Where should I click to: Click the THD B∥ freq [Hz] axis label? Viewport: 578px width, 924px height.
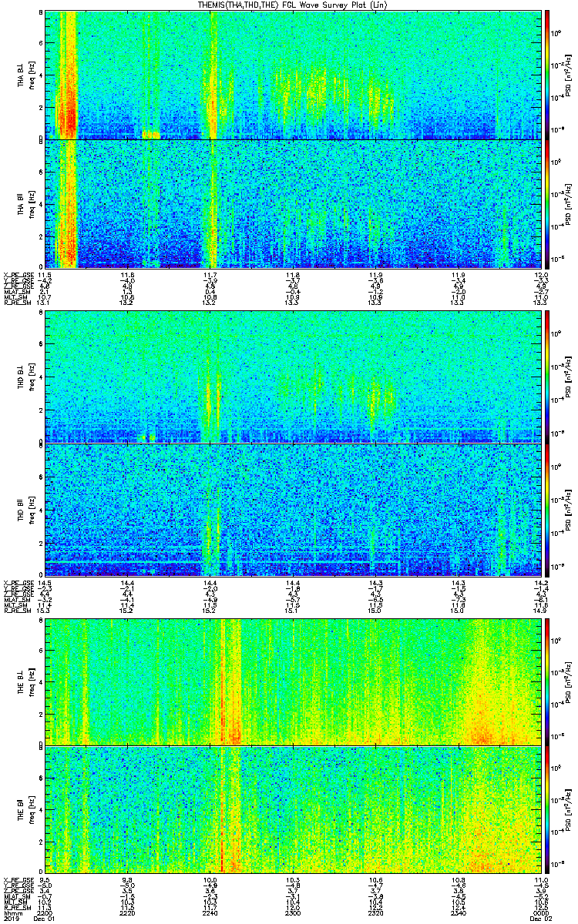tap(31, 509)
